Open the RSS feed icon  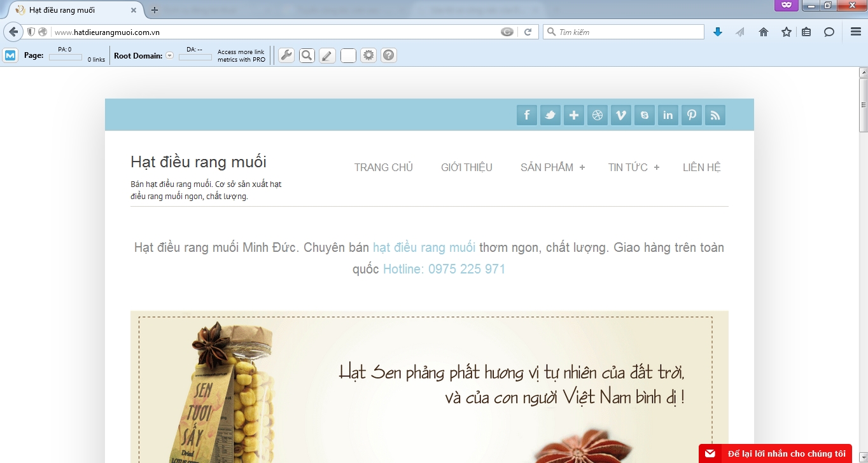715,115
